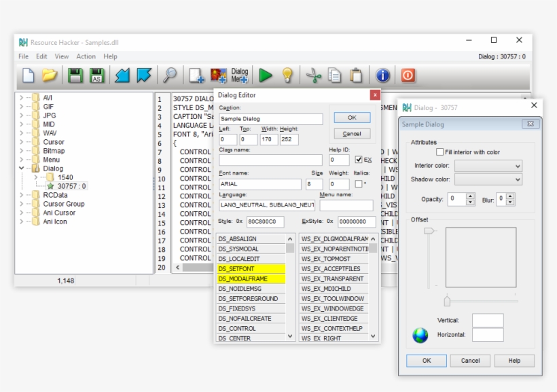Open the Action menu
This screenshot has height=392, width=557.
[86, 56]
